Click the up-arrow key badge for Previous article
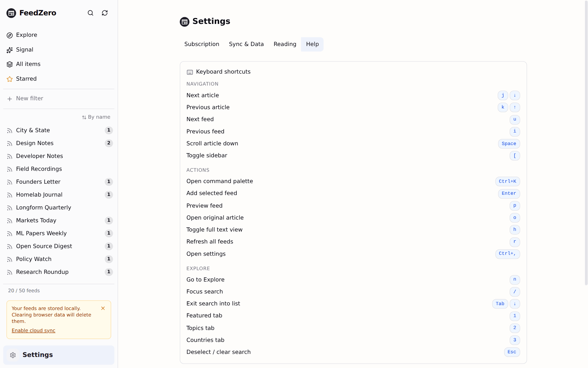 pos(515,107)
